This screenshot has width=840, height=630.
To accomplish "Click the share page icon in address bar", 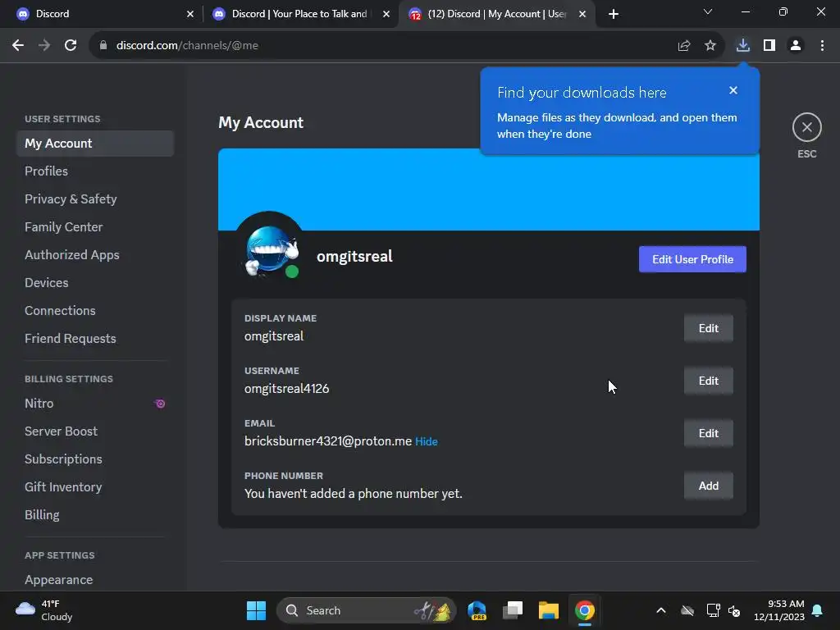I will tap(683, 46).
